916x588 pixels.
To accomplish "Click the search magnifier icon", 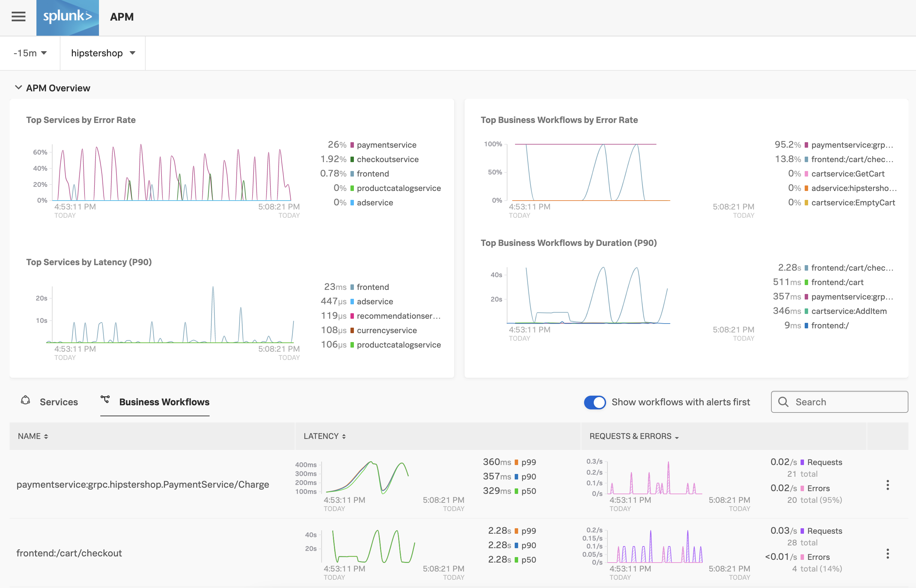I will coord(783,402).
